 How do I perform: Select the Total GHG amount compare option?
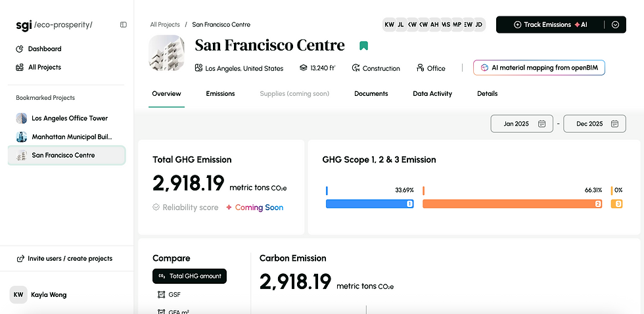(189, 277)
